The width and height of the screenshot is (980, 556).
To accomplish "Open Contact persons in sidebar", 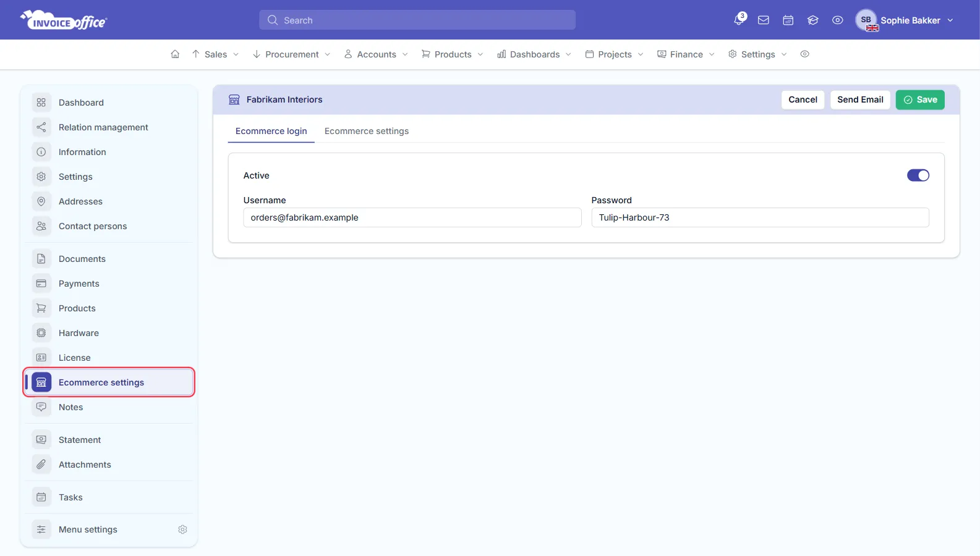I will click(x=109, y=226).
